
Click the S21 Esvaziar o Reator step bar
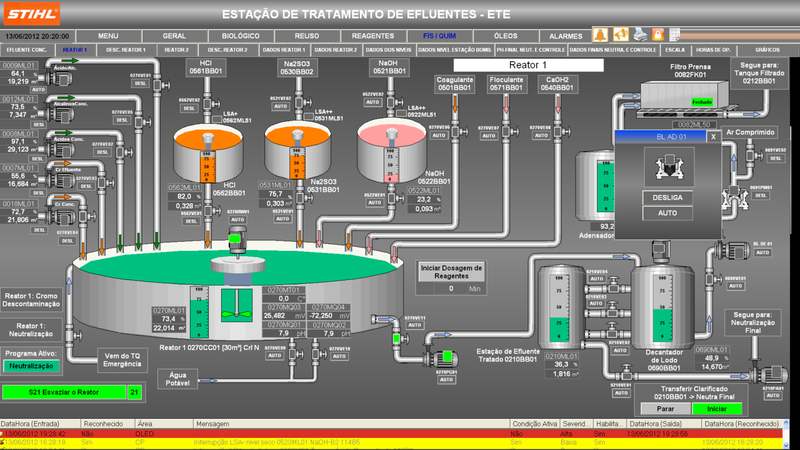pyautogui.click(x=64, y=392)
